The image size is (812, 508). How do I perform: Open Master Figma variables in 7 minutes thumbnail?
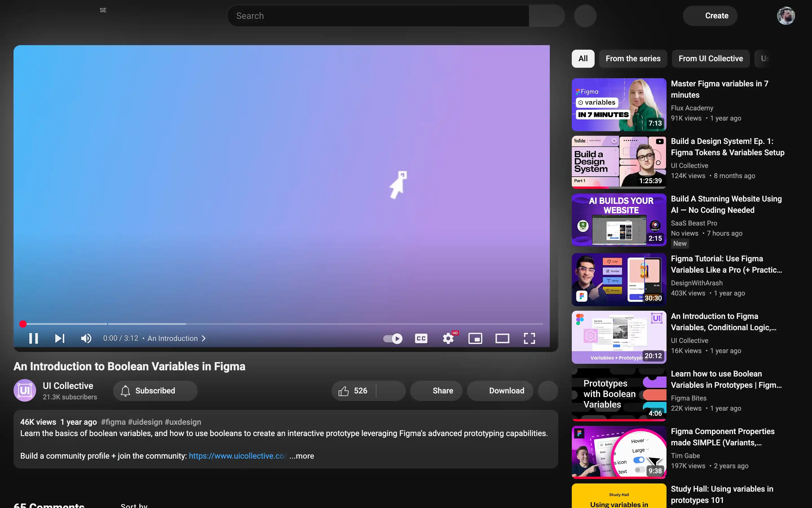[x=619, y=105]
